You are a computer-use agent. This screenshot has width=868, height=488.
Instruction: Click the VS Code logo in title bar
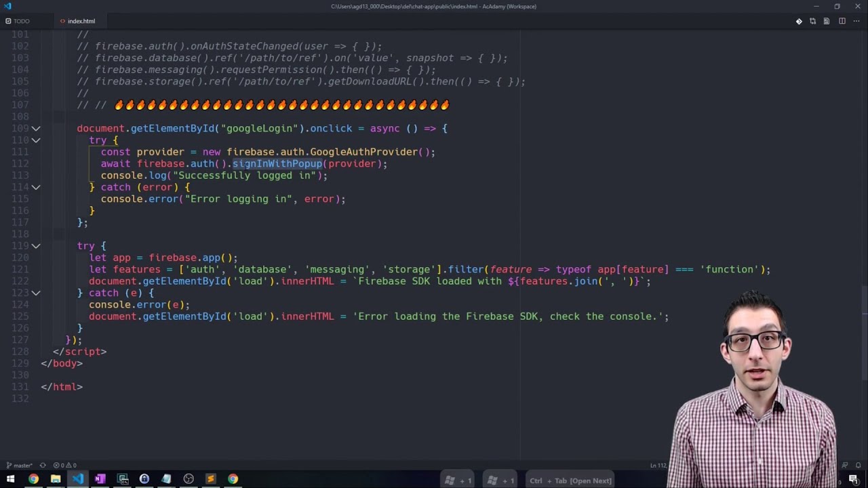(x=8, y=6)
